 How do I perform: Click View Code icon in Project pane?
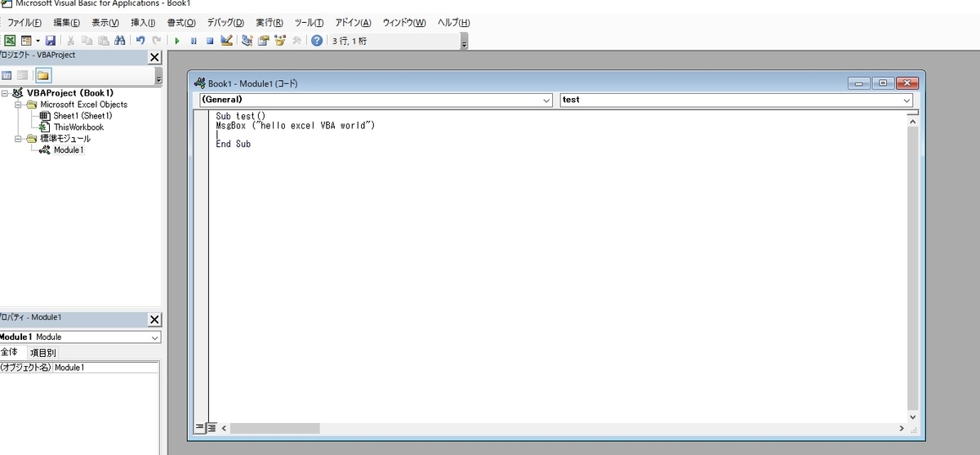[7, 75]
